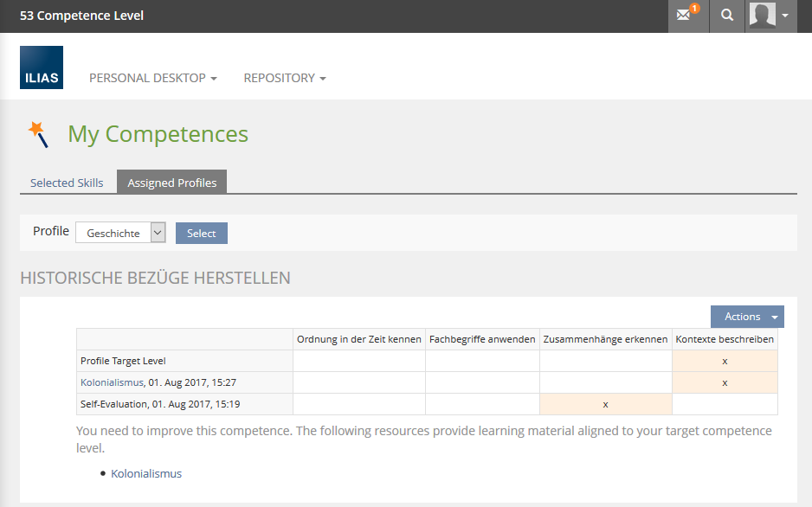Screen dimensions: 812x507
Task: Switch to the Selected Skills tab
Action: point(67,183)
